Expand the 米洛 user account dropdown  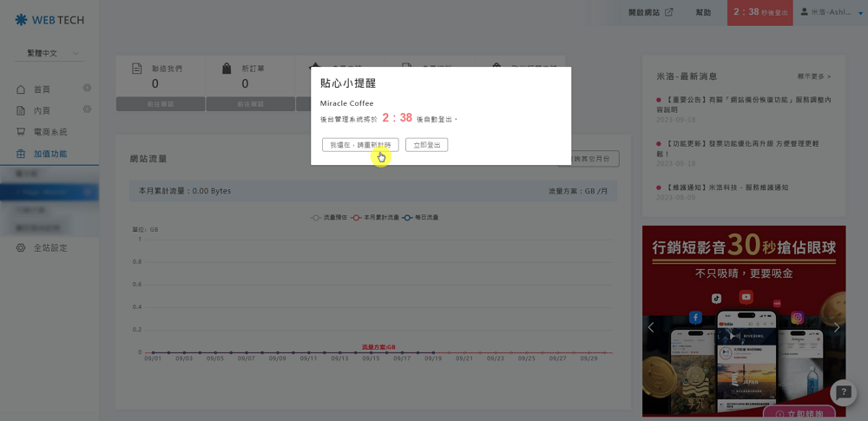832,13
